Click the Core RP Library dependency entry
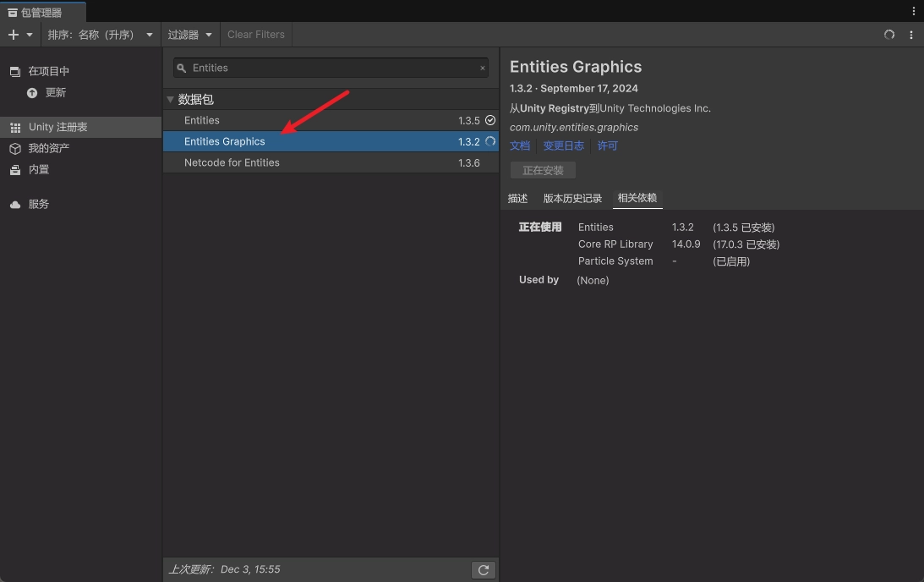The height and width of the screenshot is (582, 924). point(615,244)
